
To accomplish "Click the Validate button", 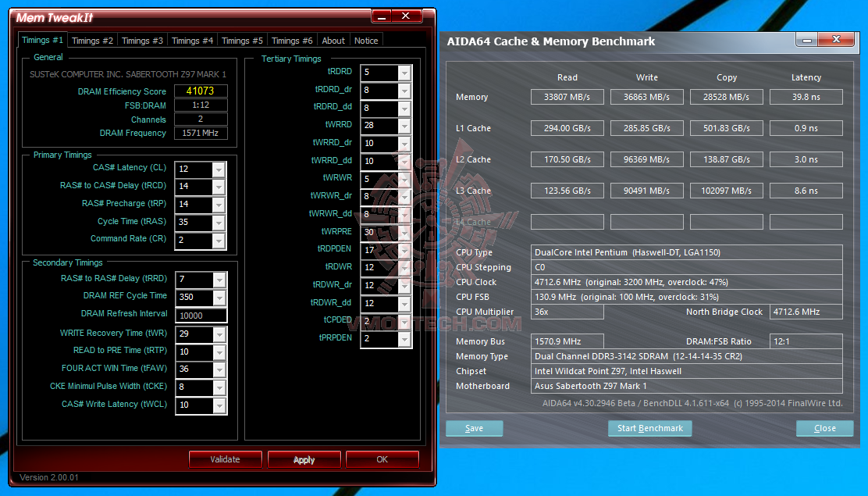I will coord(225,459).
